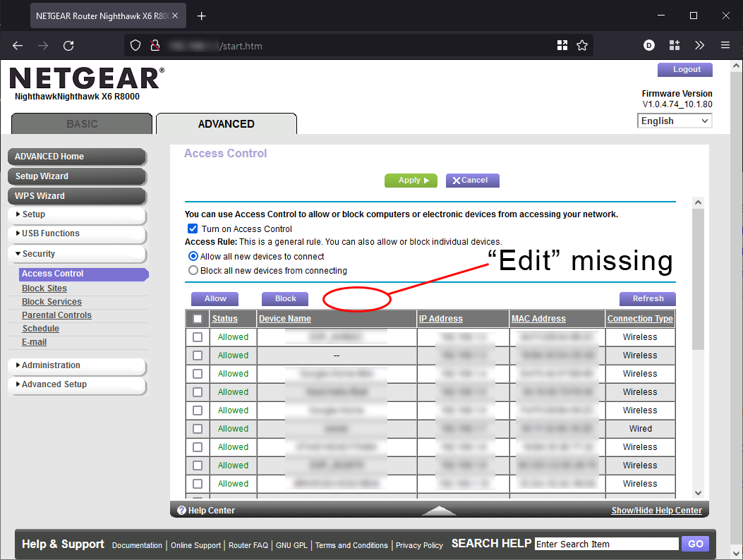Open the Help Center question mark icon
Screen dimensions: 743x560
coord(183,510)
